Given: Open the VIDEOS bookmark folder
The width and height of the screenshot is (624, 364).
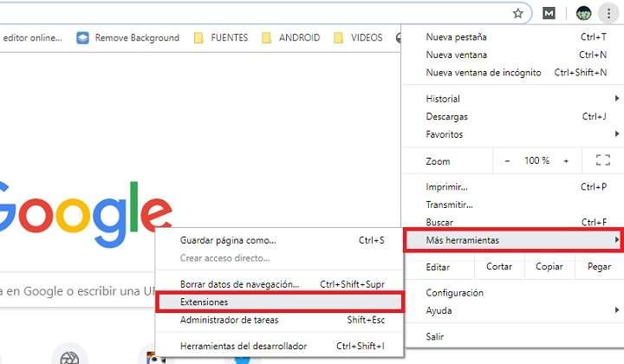Looking at the screenshot, I should [358, 38].
